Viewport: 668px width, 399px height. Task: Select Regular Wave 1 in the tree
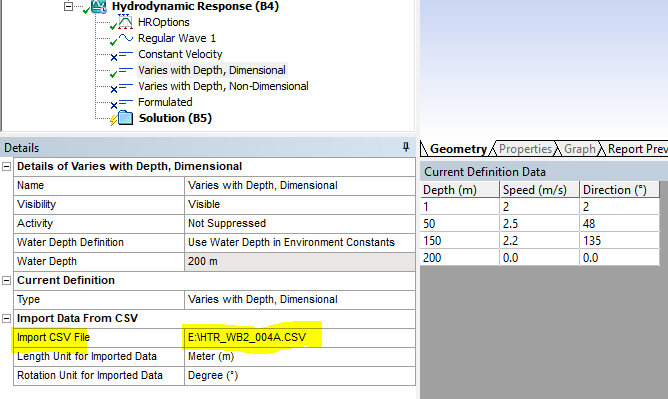tap(177, 38)
